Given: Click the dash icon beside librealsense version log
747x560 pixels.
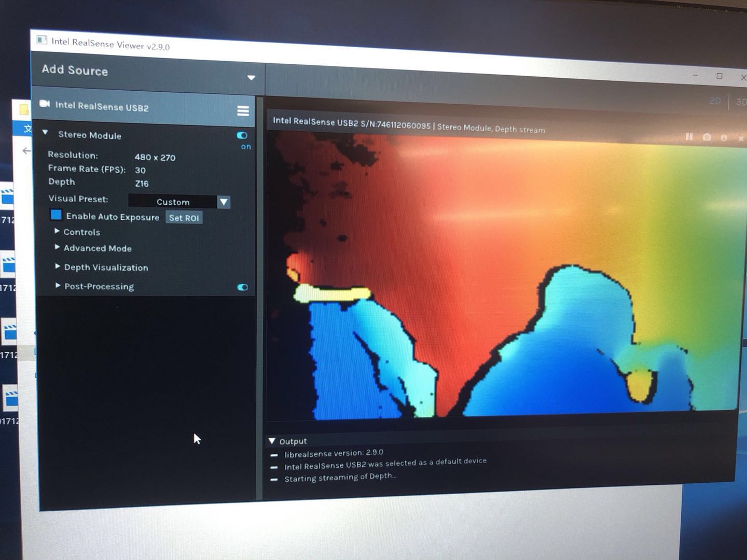Looking at the screenshot, I should point(274,455).
